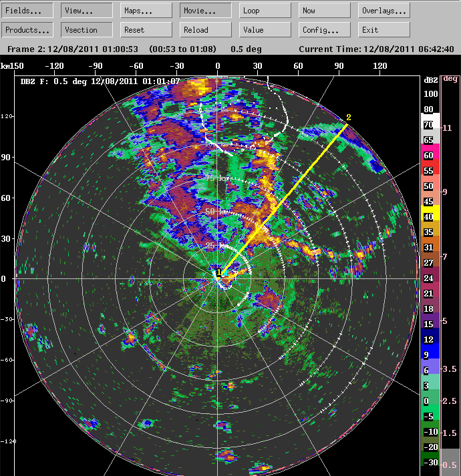Click the Reset button
461x476 pixels.
(x=146, y=30)
